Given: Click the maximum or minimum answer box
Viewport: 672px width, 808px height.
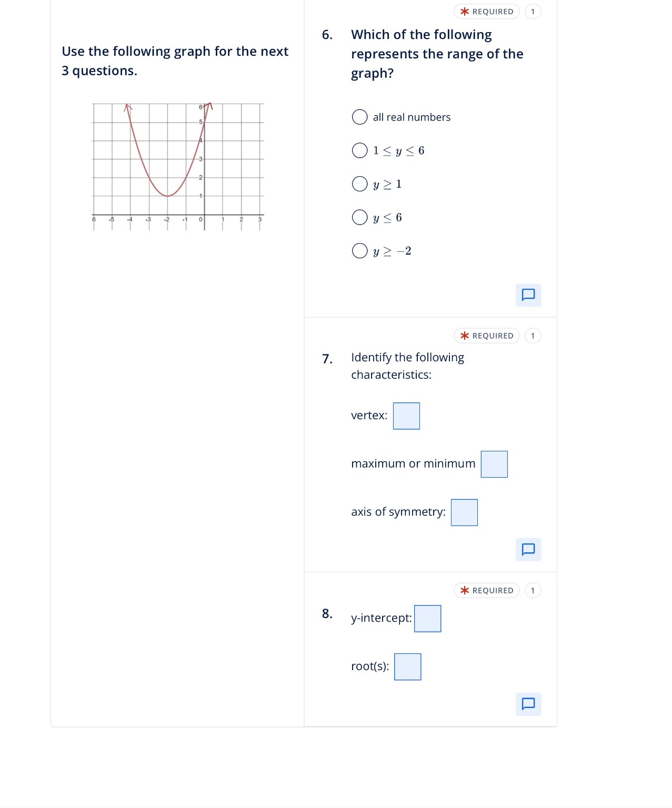Looking at the screenshot, I should coord(494,464).
